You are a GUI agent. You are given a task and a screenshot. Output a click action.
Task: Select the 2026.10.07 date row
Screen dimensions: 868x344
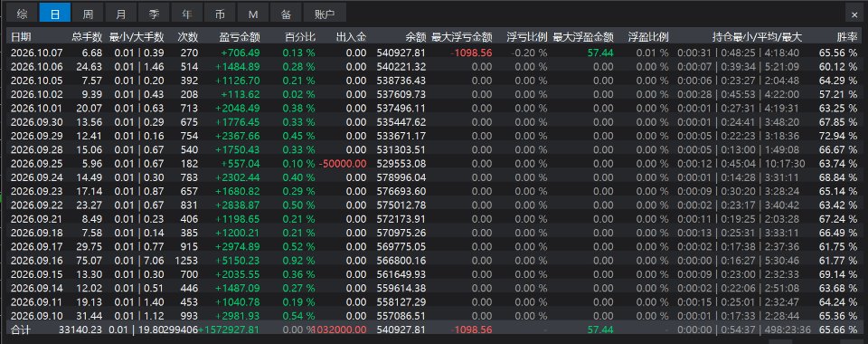(434, 53)
